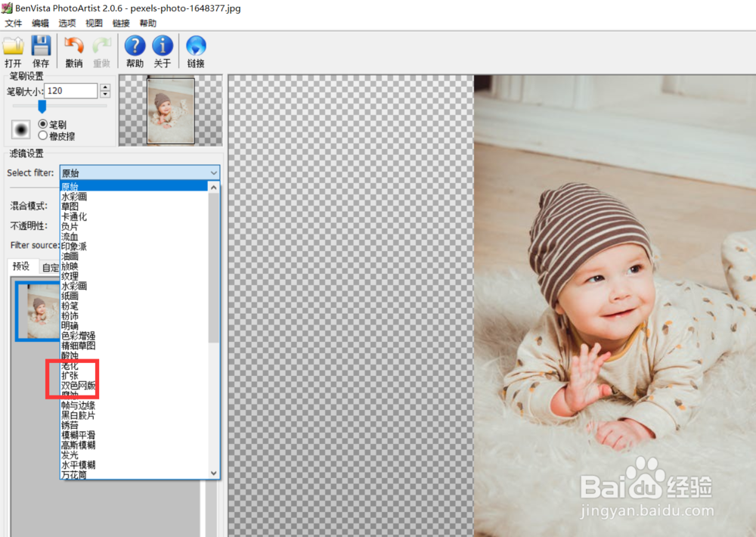The image size is (756, 537).
Task: Undo last stroke with 撤销 icon
Action: click(74, 51)
